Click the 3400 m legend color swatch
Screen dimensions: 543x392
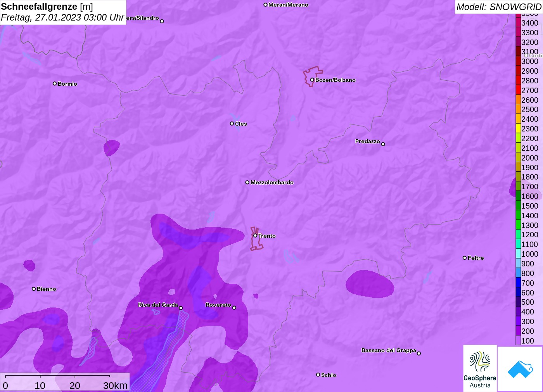click(x=518, y=22)
